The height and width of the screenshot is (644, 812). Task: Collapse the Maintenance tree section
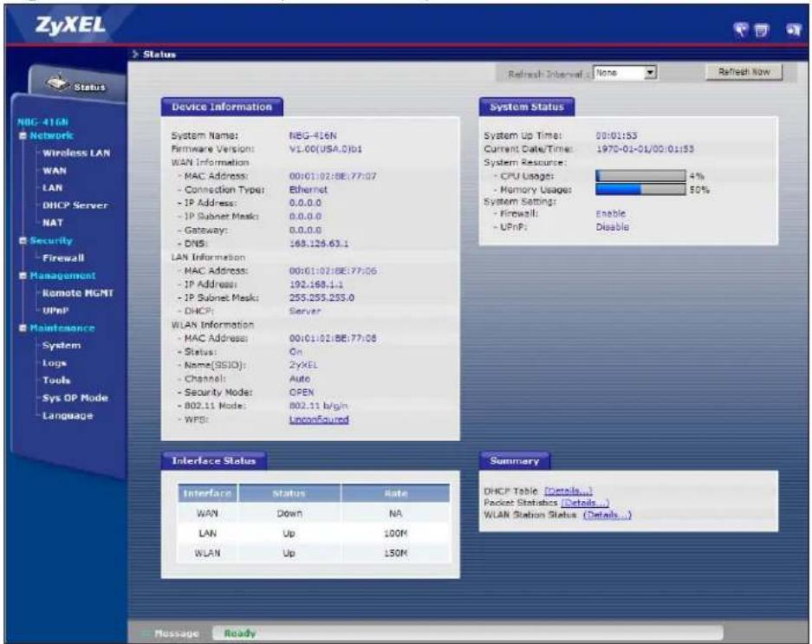pyautogui.click(x=23, y=328)
